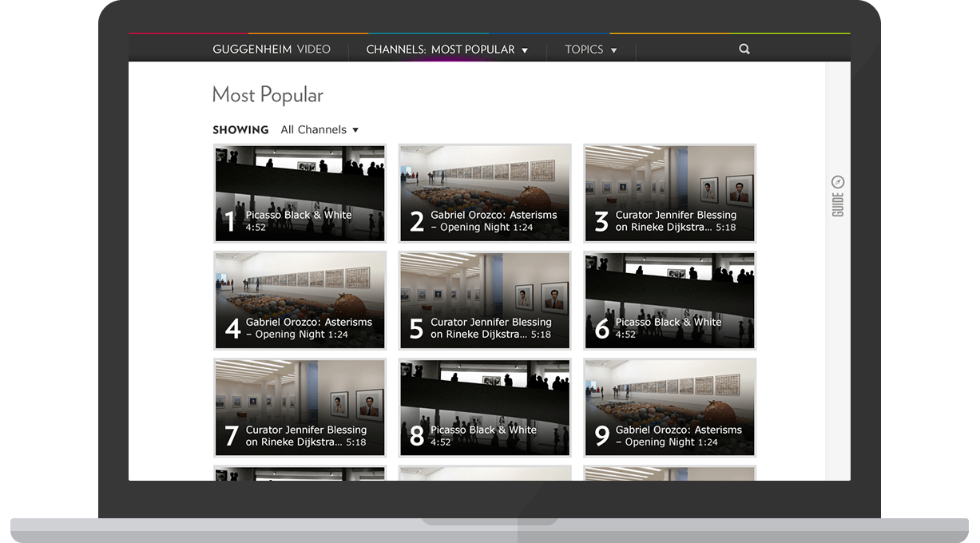The image size is (980, 543).
Task: Open thumbnail number 4 Gabriel Orozco
Action: coord(300,300)
